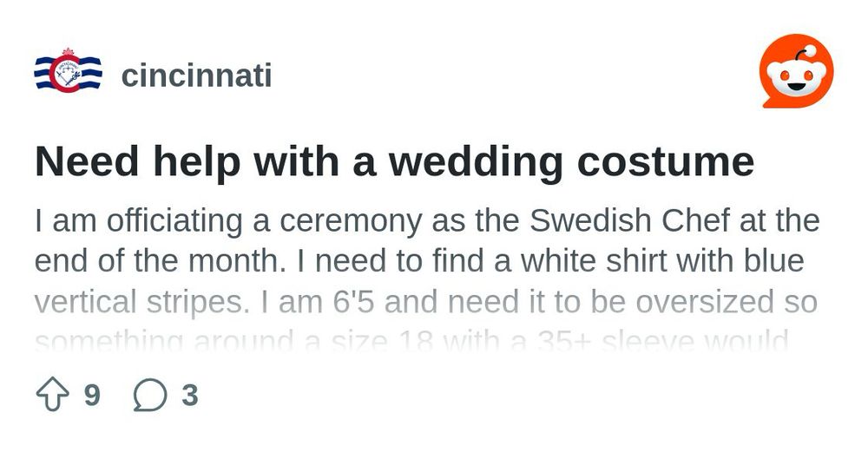Expand the faded truncated line about size 18

click(411, 341)
